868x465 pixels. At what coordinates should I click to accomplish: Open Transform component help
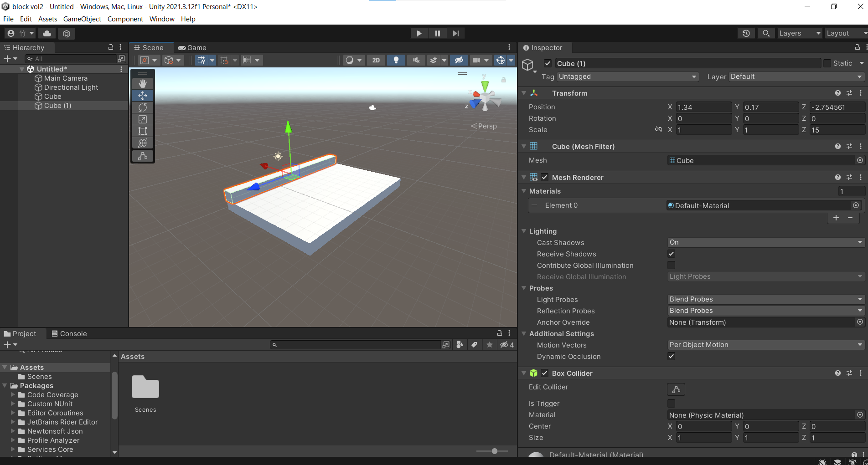coord(838,93)
